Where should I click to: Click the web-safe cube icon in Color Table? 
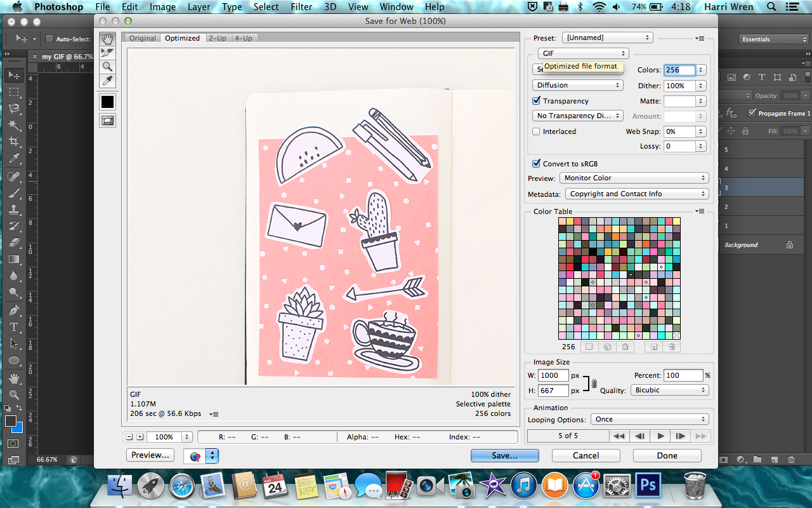tap(607, 347)
